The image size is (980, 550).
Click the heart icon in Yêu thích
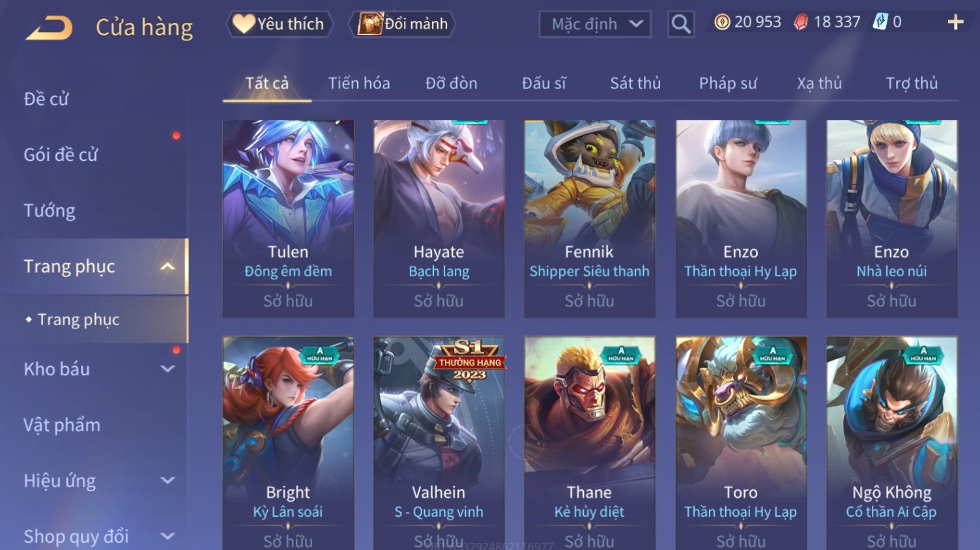coord(244,24)
